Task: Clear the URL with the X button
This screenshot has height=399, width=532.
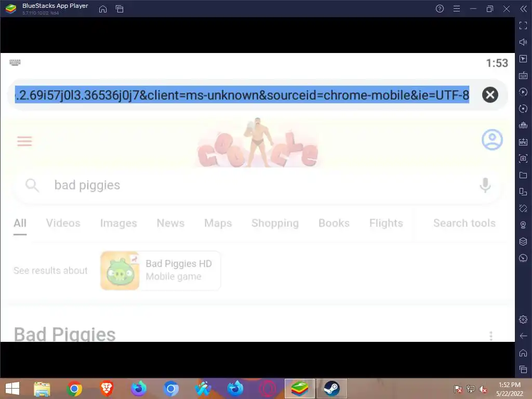Action: pyautogui.click(x=490, y=95)
